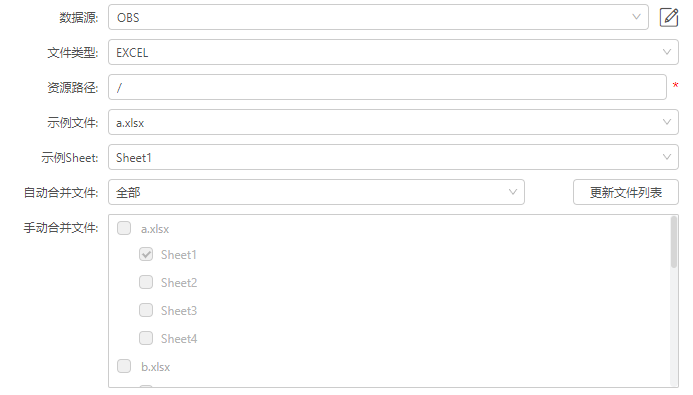The image size is (693, 395).
Task: Enable the Sheet3 checkbox
Action: click(146, 310)
